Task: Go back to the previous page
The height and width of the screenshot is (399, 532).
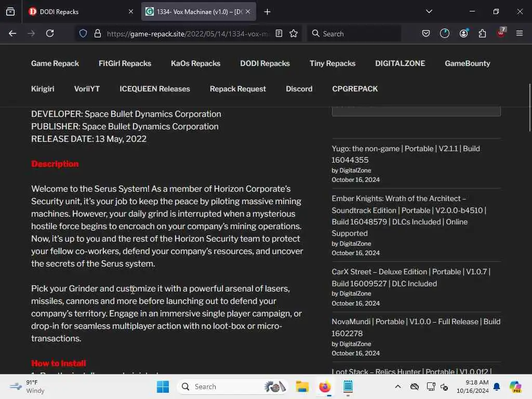Action: (x=12, y=33)
